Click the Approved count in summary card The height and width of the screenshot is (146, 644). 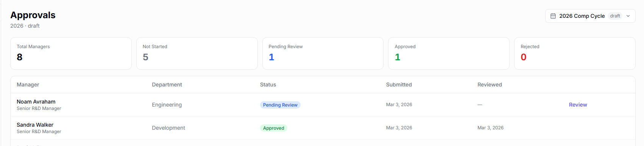pyautogui.click(x=398, y=57)
